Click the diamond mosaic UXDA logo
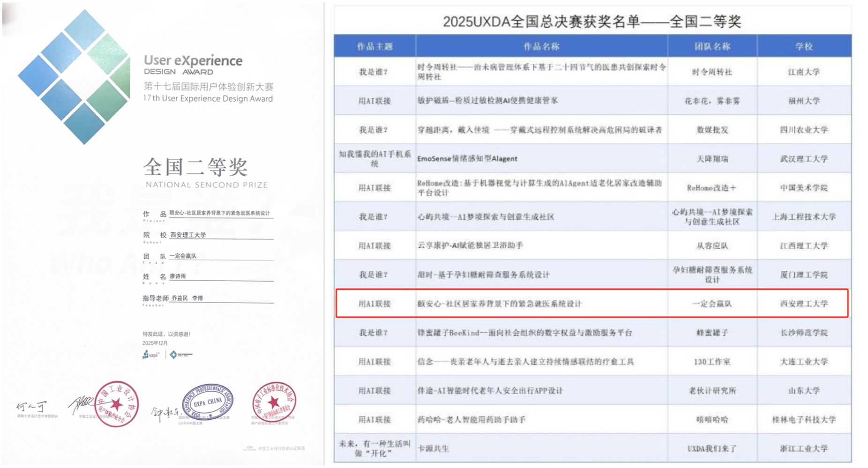The height and width of the screenshot is (468, 868). pyautogui.click(x=75, y=76)
